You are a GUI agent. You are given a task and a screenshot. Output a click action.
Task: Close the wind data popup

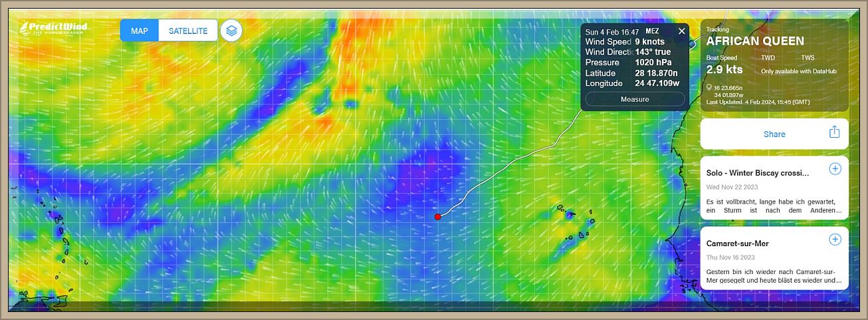tap(681, 31)
